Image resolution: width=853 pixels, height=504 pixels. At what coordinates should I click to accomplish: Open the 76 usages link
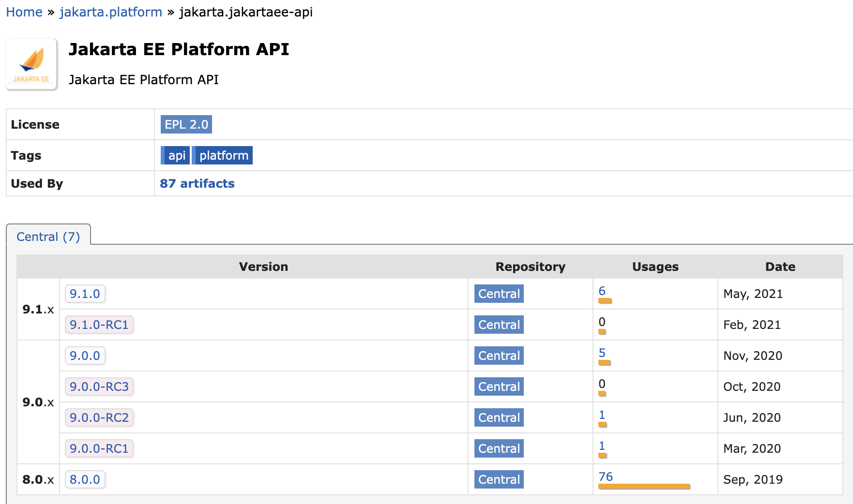606,476
